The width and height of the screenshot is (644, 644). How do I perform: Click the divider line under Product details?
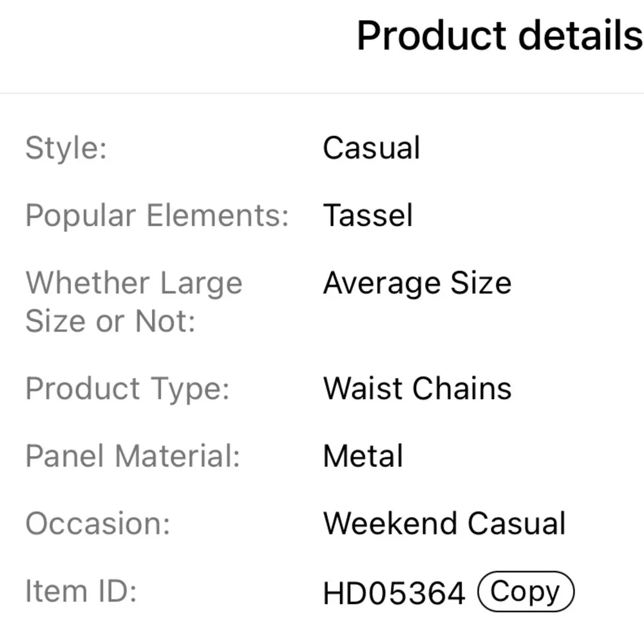[322, 93]
